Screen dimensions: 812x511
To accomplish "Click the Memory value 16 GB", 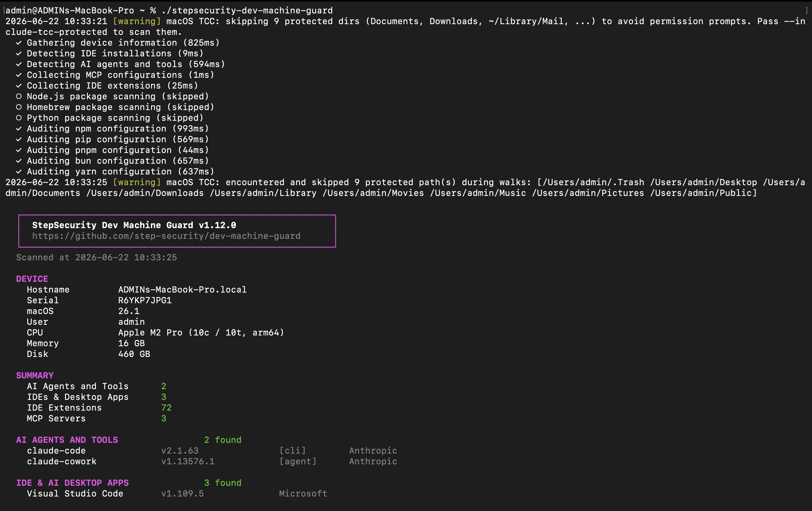I will tap(132, 343).
